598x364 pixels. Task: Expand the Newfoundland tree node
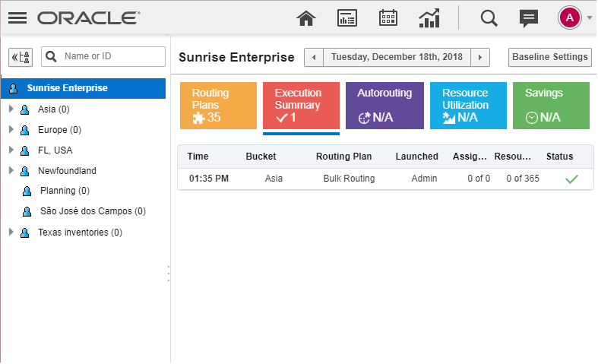pyautogui.click(x=11, y=171)
